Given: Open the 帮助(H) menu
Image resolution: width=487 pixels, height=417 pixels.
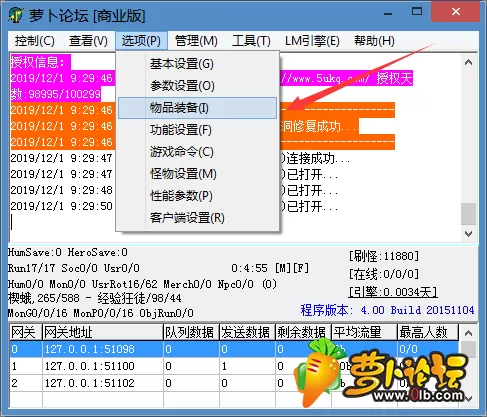Looking at the screenshot, I should (x=374, y=41).
